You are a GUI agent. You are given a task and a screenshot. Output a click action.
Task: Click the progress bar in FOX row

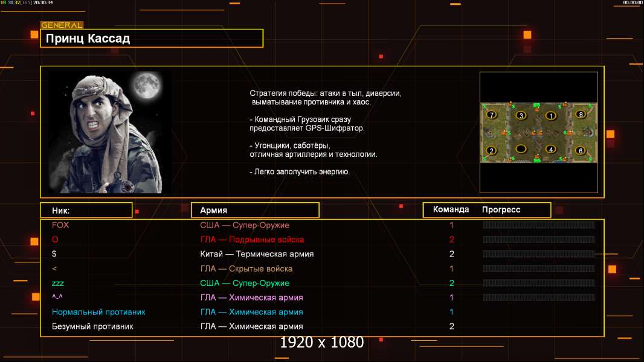click(x=539, y=224)
